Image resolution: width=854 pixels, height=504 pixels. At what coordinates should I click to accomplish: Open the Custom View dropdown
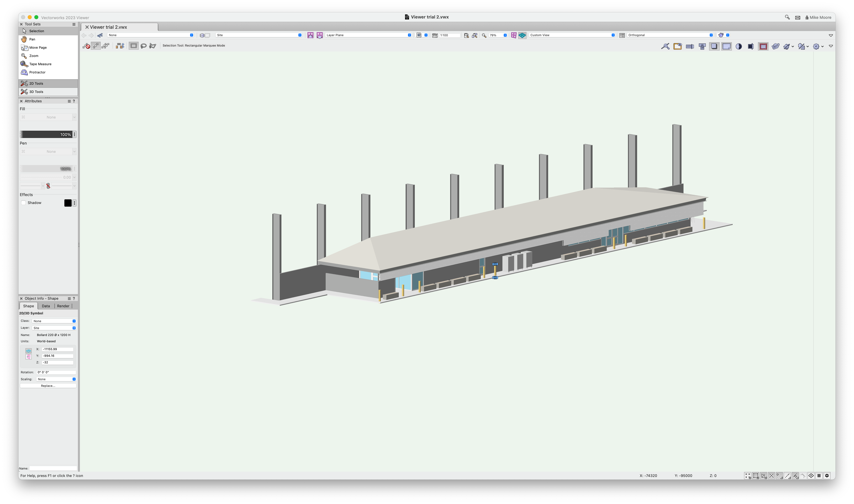coord(572,35)
